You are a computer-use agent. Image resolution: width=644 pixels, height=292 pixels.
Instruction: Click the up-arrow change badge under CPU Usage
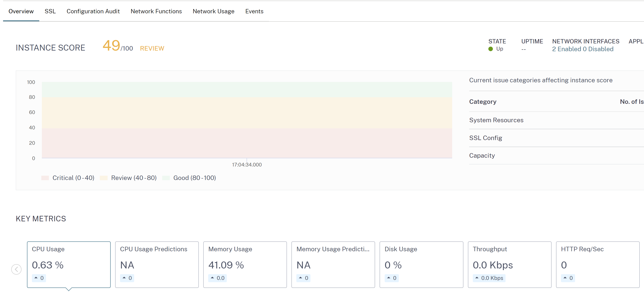[x=39, y=278]
